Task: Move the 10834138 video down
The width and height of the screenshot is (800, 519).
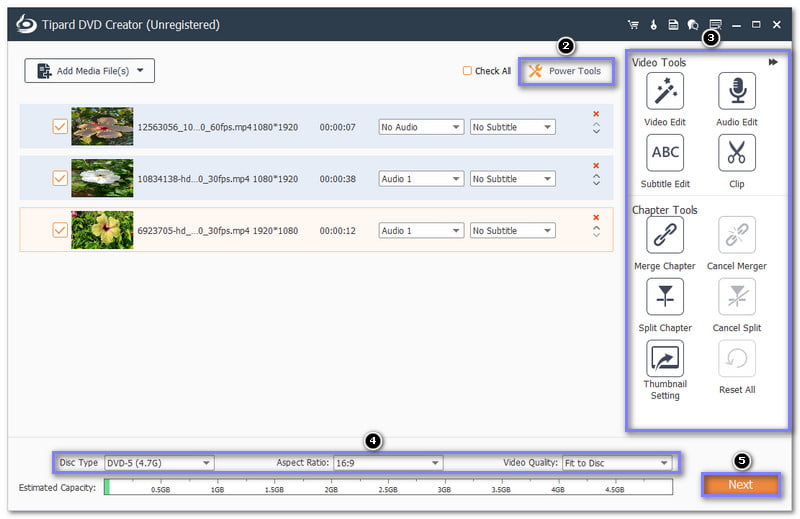Action: 596,184
